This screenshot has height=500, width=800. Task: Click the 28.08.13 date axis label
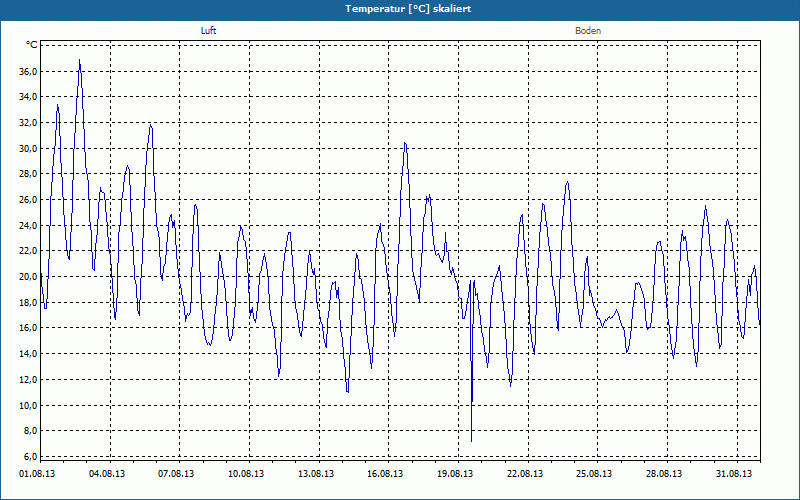click(x=664, y=474)
